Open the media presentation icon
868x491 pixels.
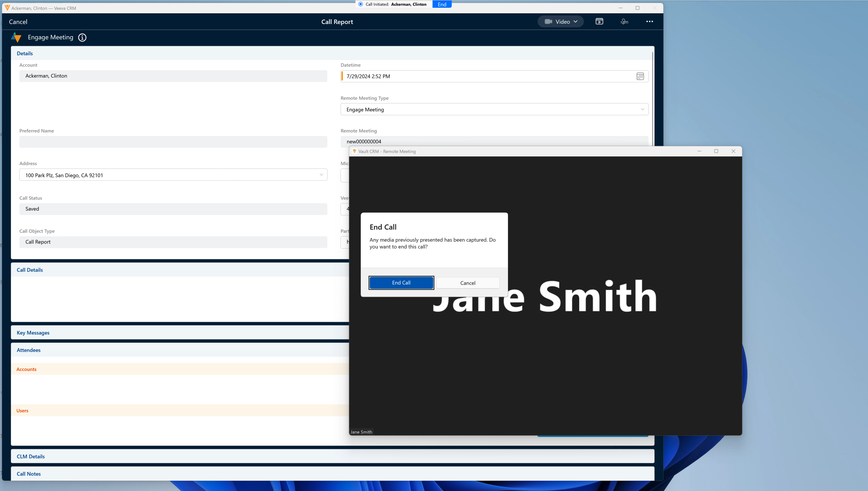599,21
